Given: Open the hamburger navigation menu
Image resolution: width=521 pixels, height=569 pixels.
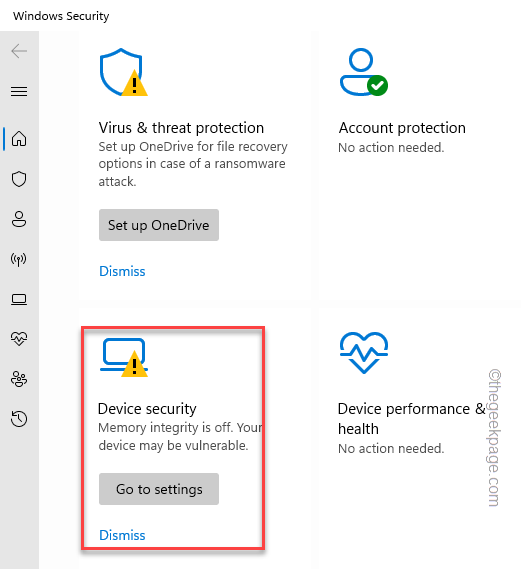Looking at the screenshot, I should point(19,91).
